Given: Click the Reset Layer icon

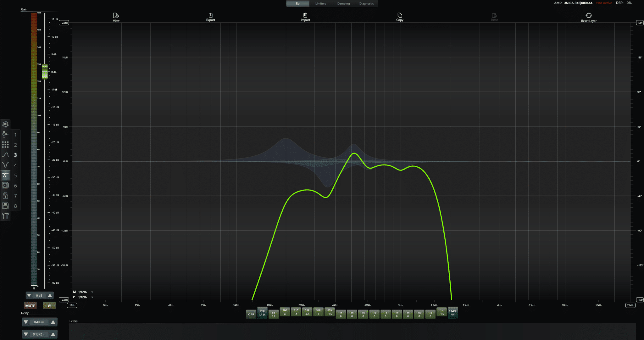Looking at the screenshot, I should (589, 16).
